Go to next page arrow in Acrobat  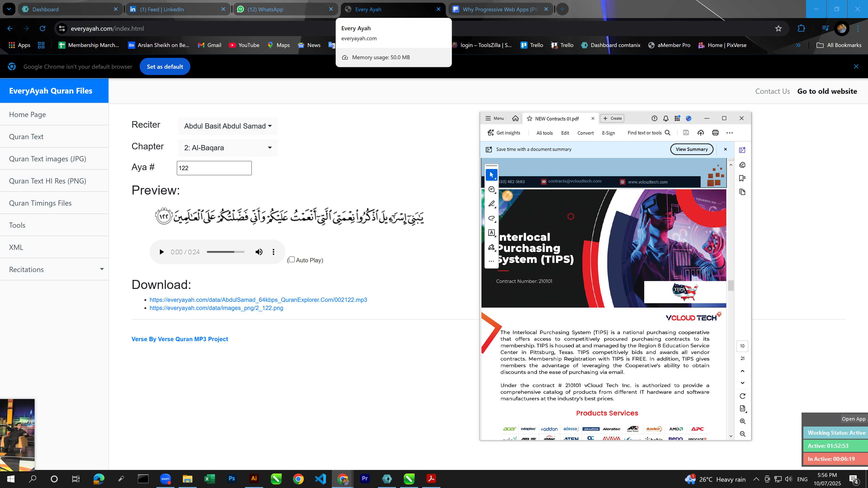[742, 383]
